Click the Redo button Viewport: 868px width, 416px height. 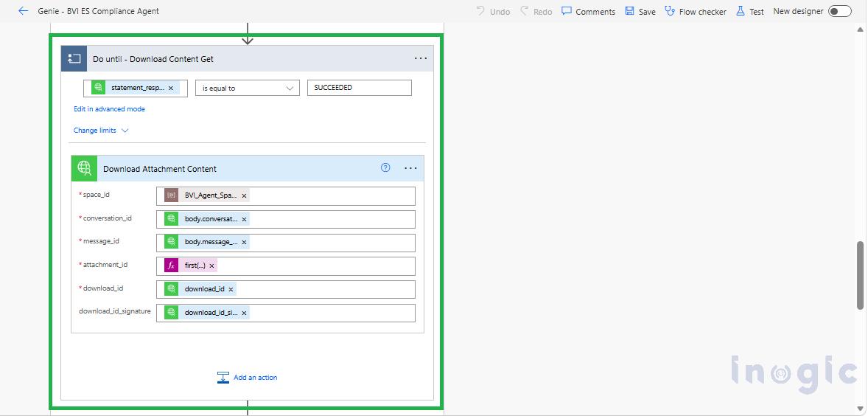pos(536,11)
